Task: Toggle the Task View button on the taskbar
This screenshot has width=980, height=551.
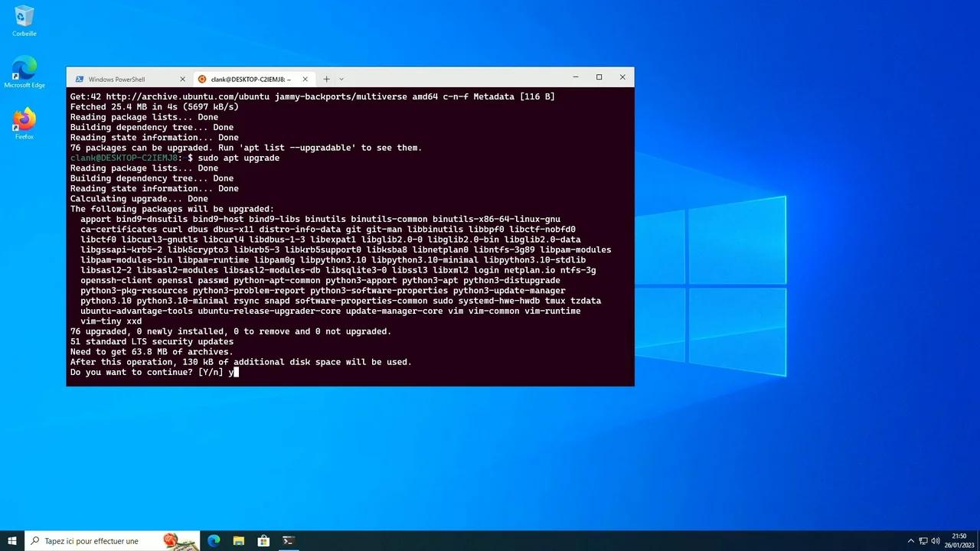Action: click(193, 541)
